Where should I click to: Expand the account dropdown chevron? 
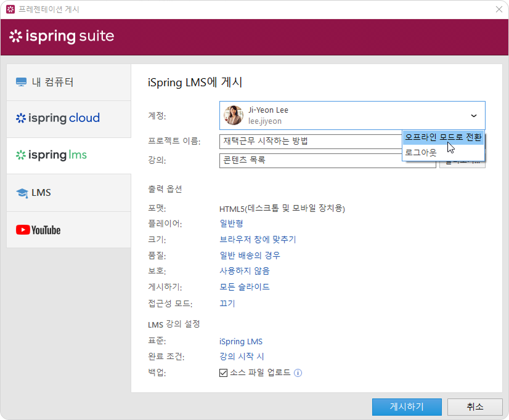pos(473,115)
